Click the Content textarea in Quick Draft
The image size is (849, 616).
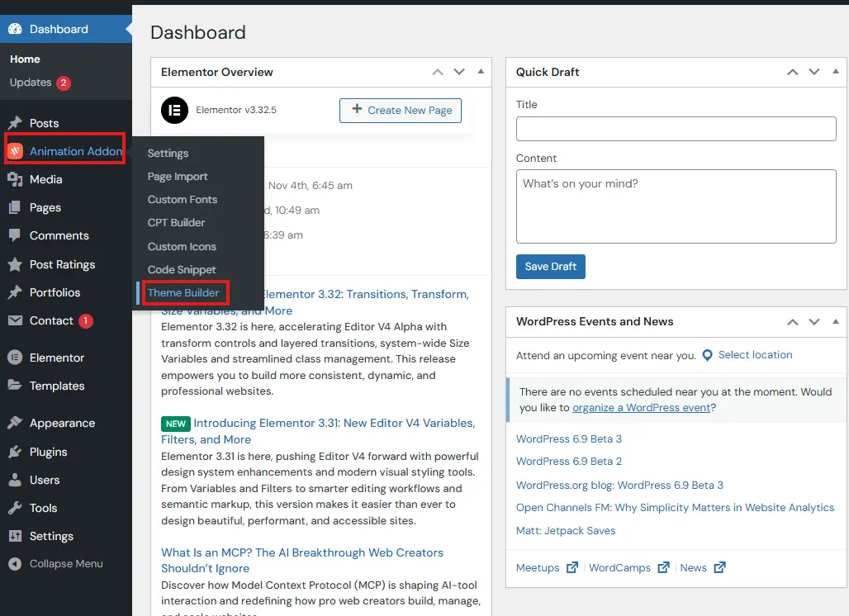tap(676, 206)
